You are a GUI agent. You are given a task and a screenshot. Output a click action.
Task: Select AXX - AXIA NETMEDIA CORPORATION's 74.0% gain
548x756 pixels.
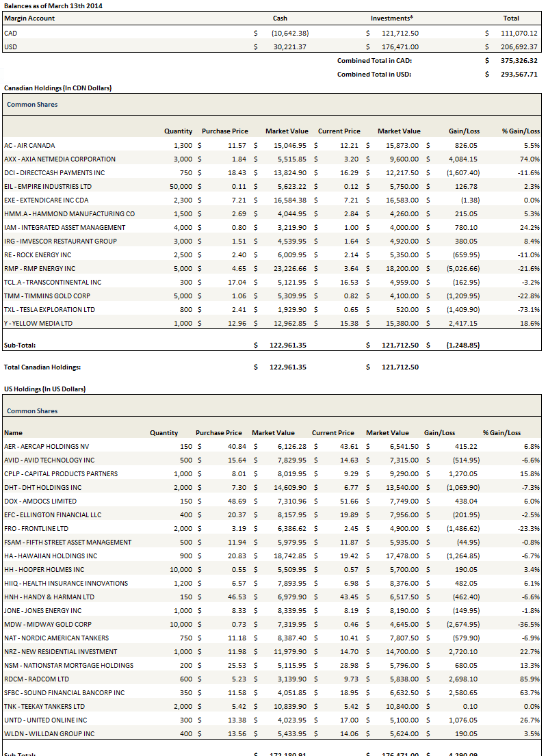(x=530, y=159)
